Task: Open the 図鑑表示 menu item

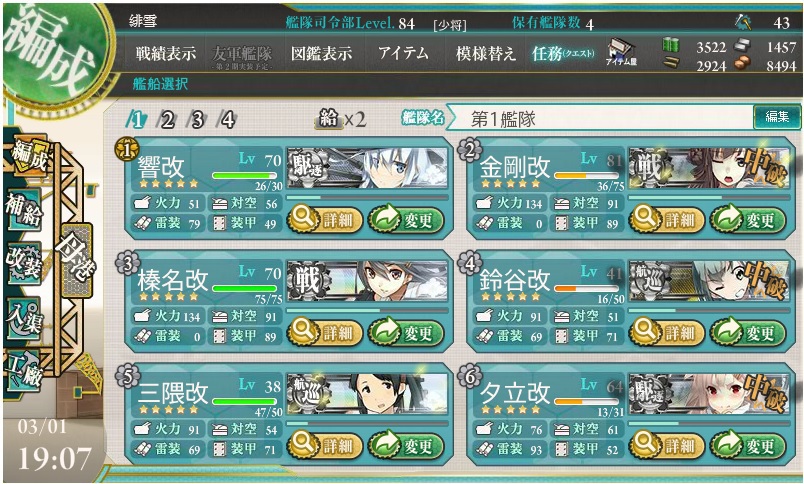Action: tap(321, 53)
